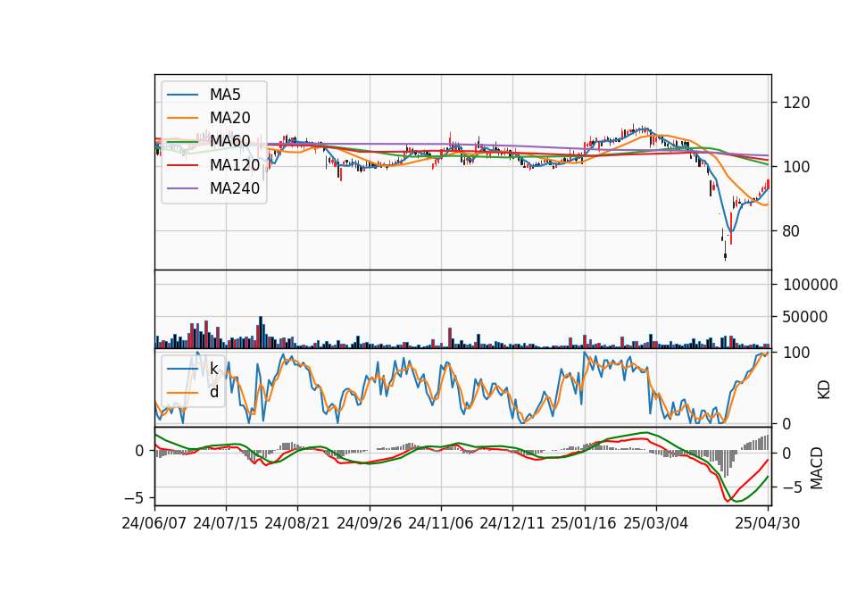This screenshot has width=857, height=616.
Task: Click the 24/12/11 date tick label
Action: pos(512,523)
